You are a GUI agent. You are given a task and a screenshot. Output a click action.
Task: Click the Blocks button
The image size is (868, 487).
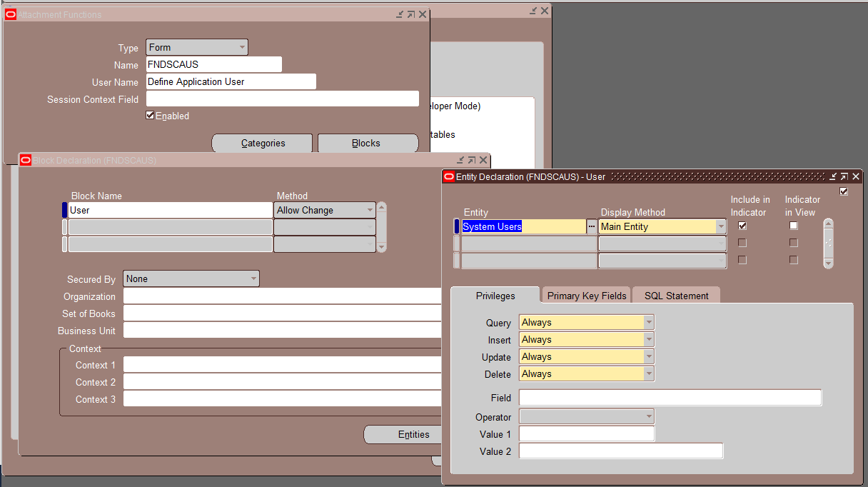click(x=368, y=143)
